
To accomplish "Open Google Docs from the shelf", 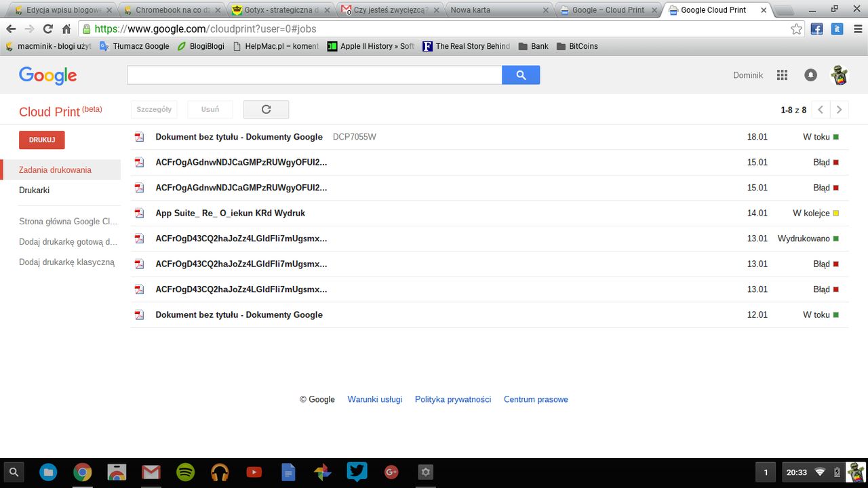I will (x=288, y=472).
